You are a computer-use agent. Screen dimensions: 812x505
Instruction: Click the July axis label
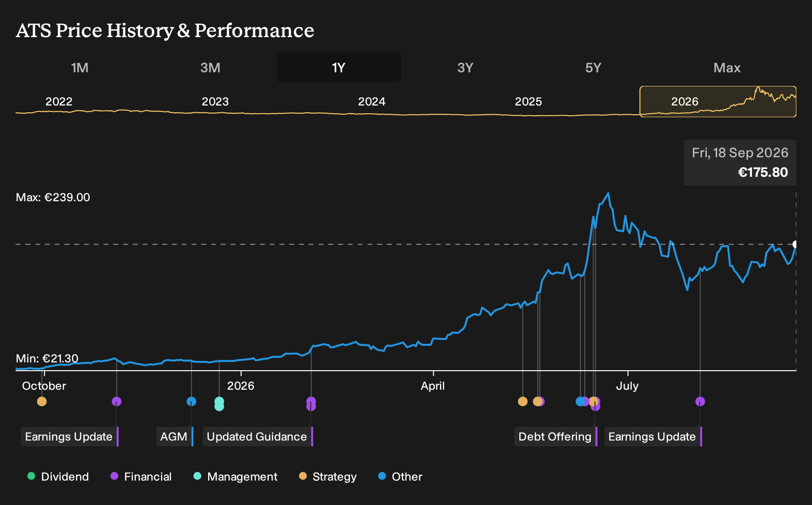(x=627, y=386)
